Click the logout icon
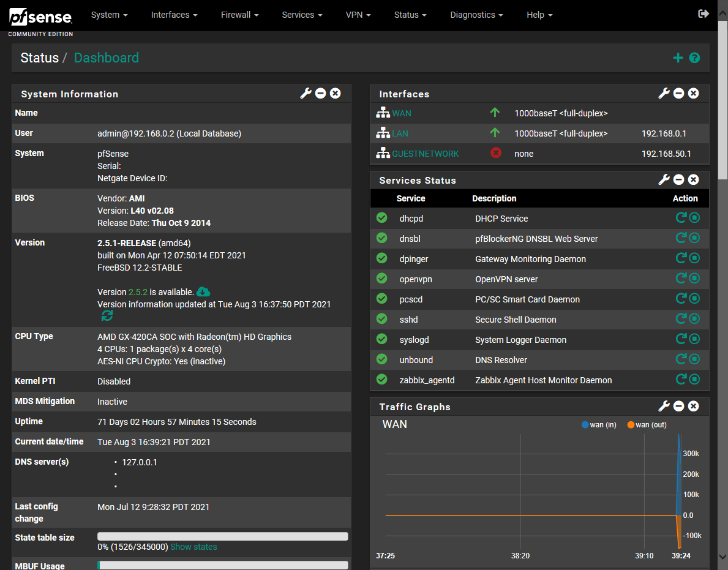This screenshot has width=728, height=570. pyautogui.click(x=703, y=12)
